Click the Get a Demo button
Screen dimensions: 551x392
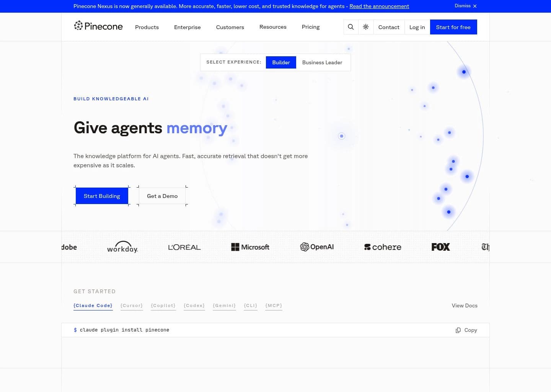[x=162, y=196]
